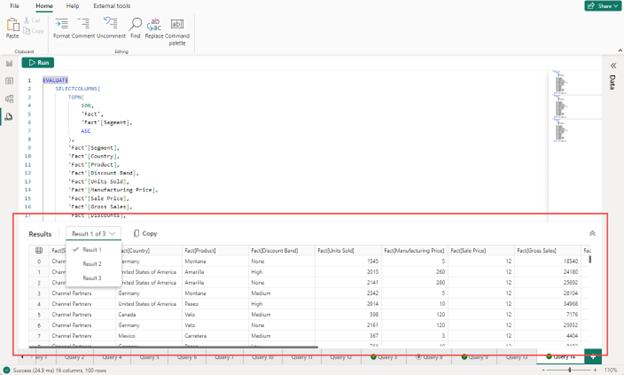Expand the Result 1 of 3 dropdown

tap(93, 234)
